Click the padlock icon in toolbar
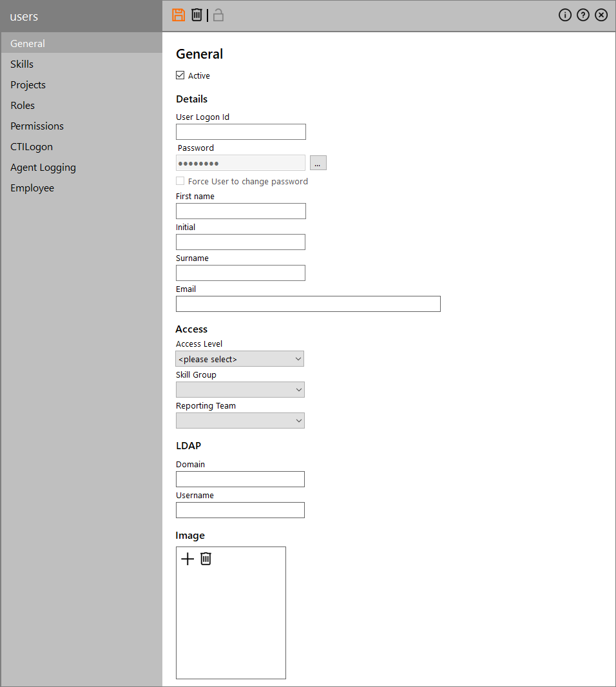The height and width of the screenshot is (687, 616). point(218,15)
